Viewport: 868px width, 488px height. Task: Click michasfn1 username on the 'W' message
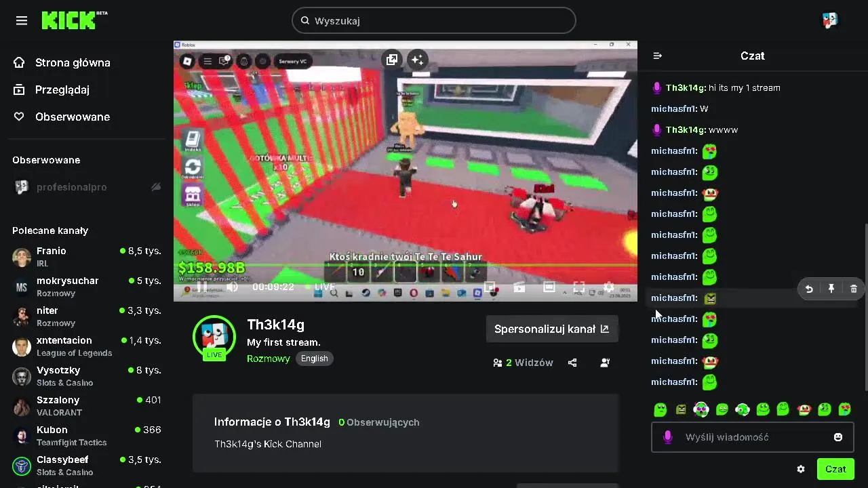(674, 108)
